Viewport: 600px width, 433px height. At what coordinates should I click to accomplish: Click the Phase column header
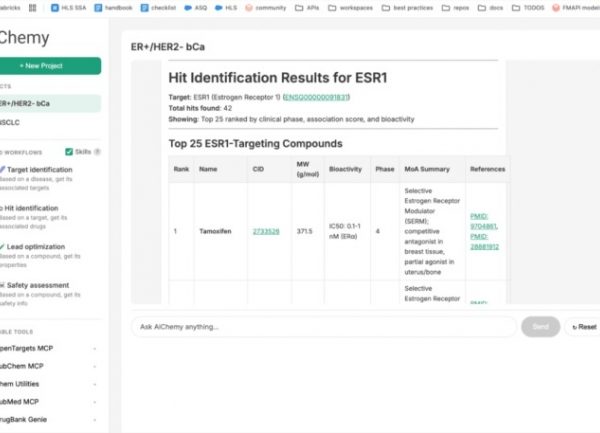click(x=385, y=169)
